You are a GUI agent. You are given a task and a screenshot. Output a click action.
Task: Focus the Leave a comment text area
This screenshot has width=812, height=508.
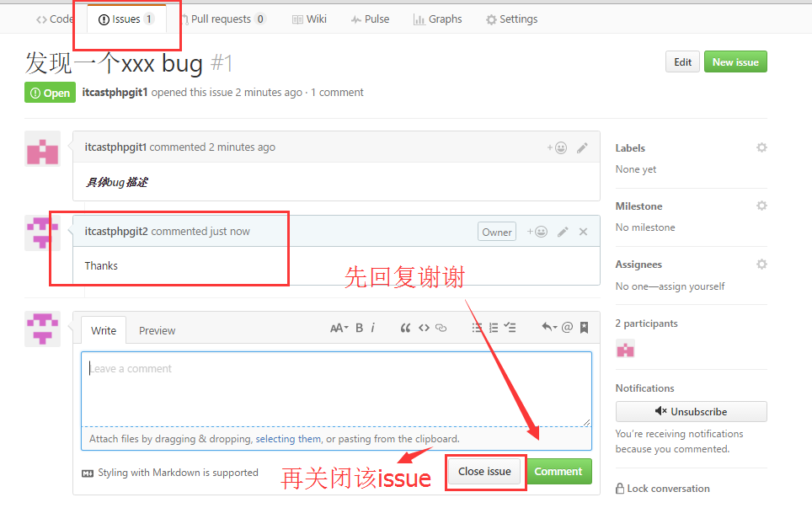point(336,389)
